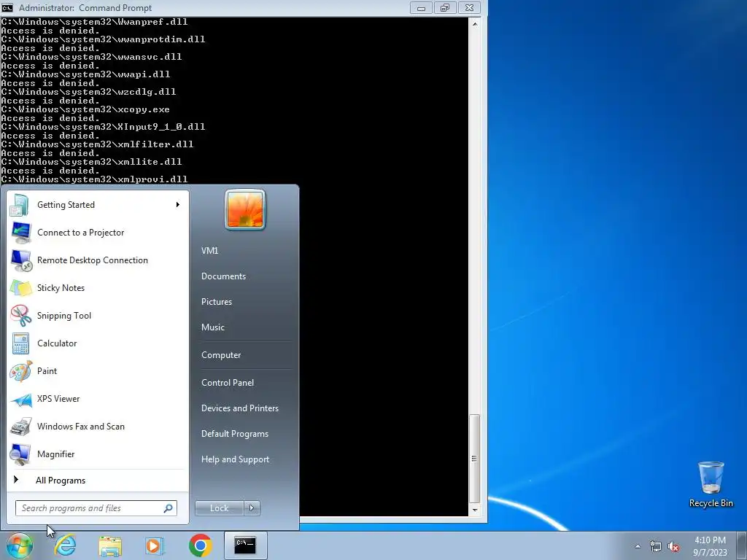Start the Snipping Tool scissors icon

point(20,316)
